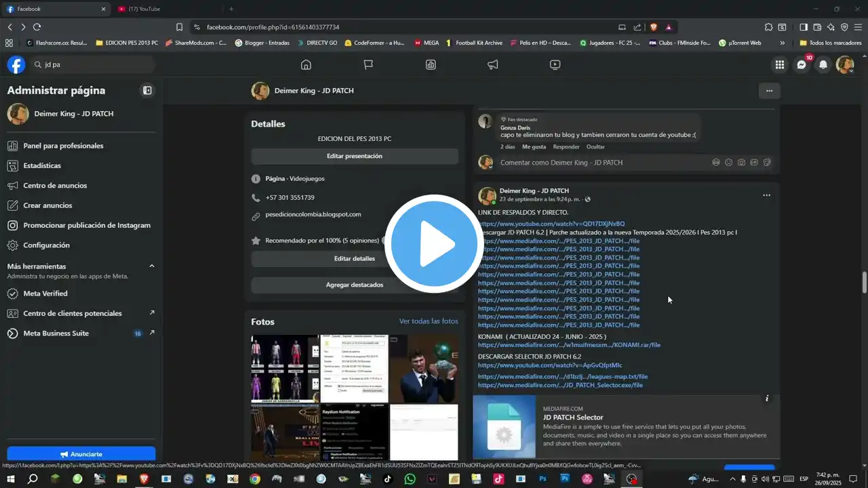Attach a photo to the comment
Image resolution: width=868 pixels, height=488 pixels.
pos(741,163)
